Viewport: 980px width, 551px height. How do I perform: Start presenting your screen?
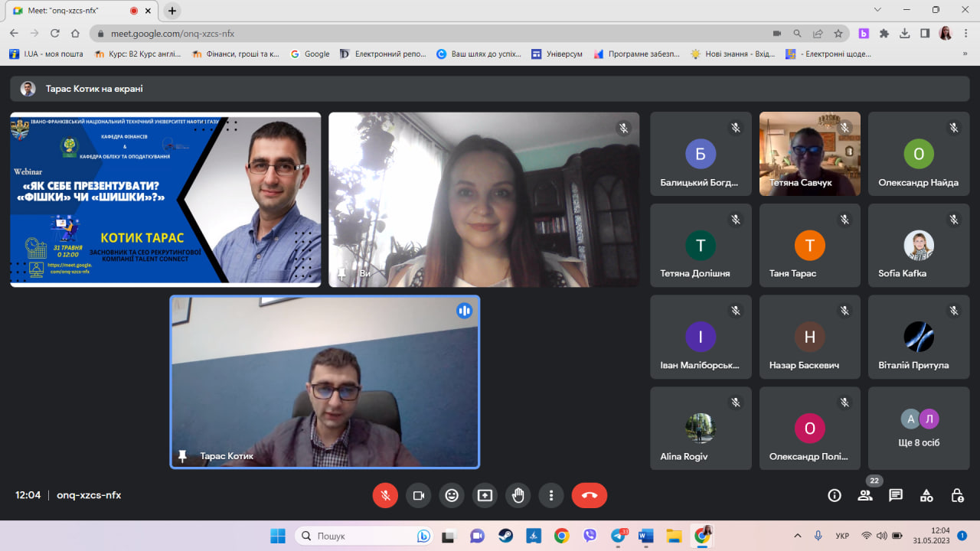(485, 495)
